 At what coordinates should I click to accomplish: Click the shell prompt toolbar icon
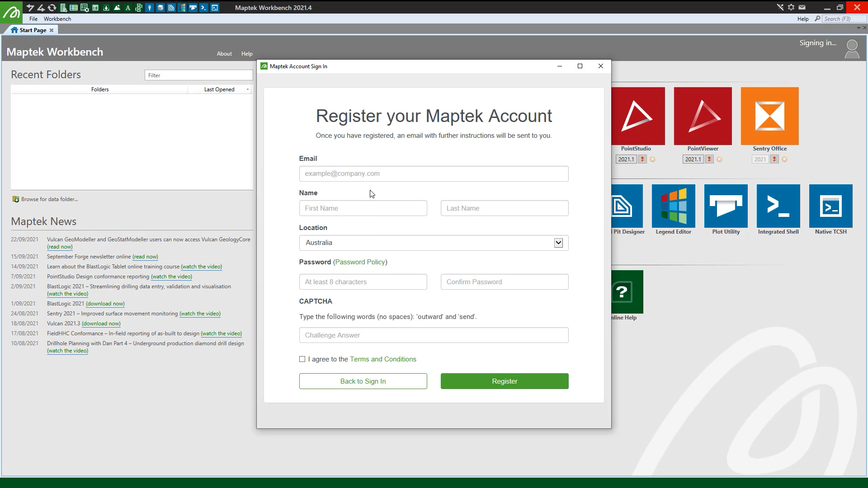click(x=204, y=8)
